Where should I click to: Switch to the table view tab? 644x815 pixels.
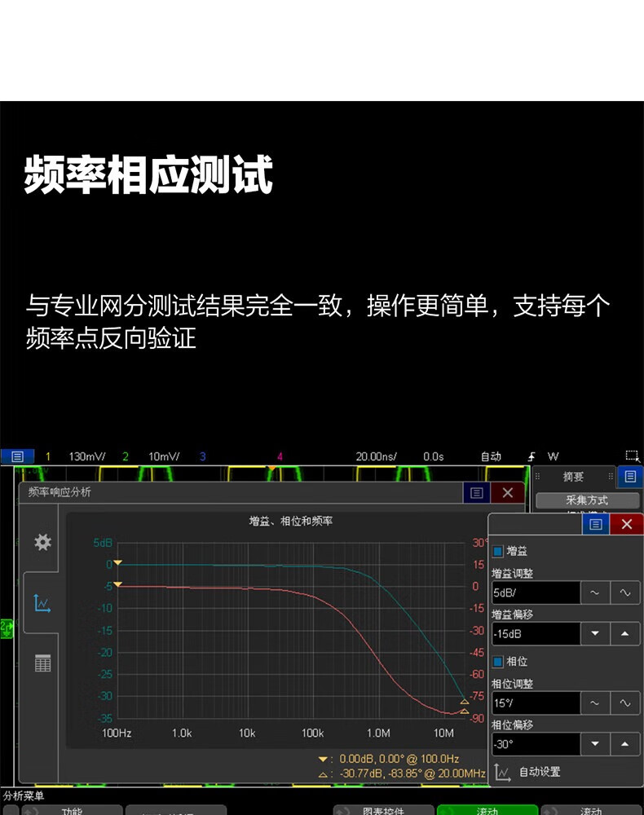[42, 663]
